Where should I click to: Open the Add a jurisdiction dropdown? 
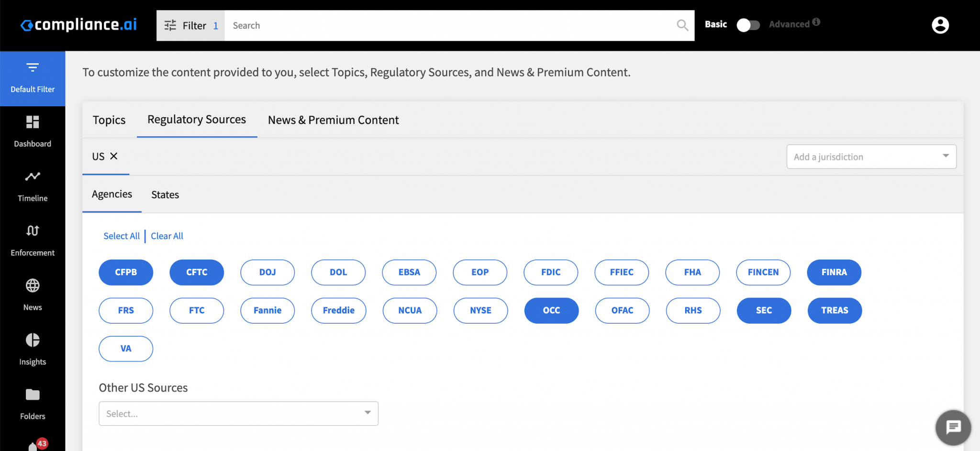[871, 157]
